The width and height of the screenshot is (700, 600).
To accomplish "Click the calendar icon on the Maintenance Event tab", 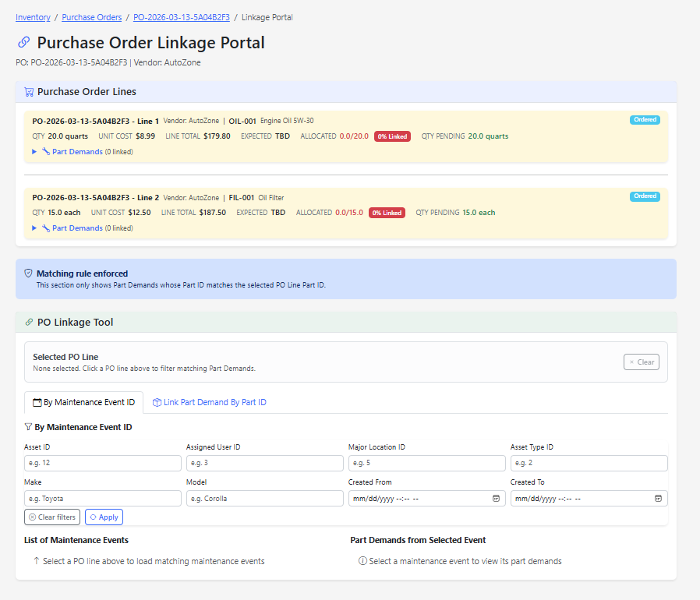I will point(37,403).
